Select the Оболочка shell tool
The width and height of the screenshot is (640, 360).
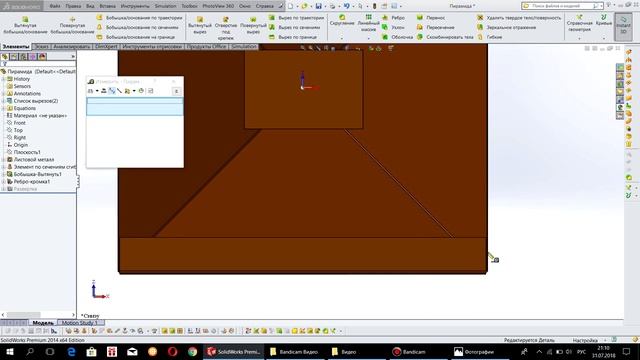pyautogui.click(x=398, y=37)
